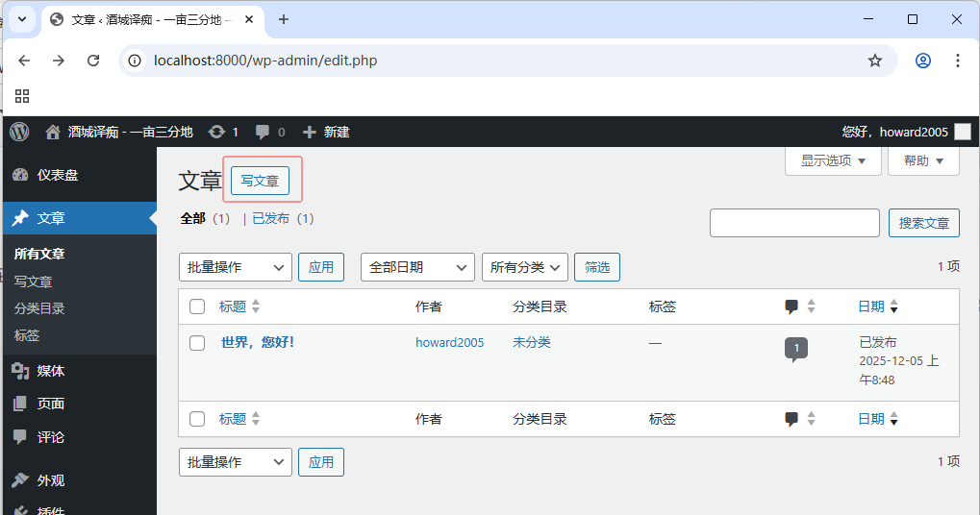Open 分类目录 in sidebar submenu
Viewport: 980px width, 515px height.
(x=39, y=308)
